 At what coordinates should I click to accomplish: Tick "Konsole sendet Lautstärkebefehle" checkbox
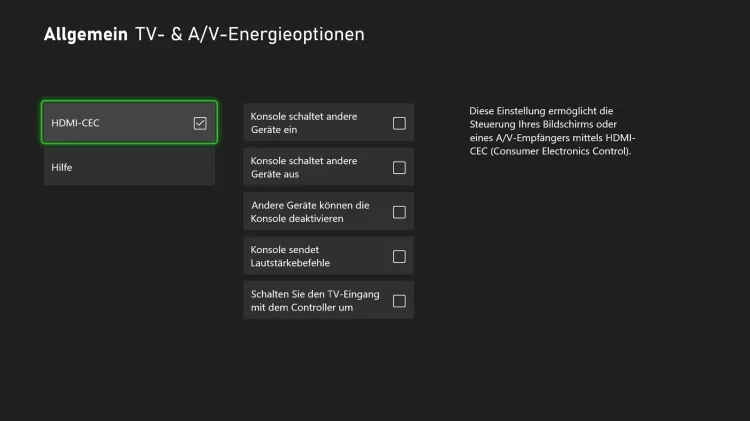[399, 256]
